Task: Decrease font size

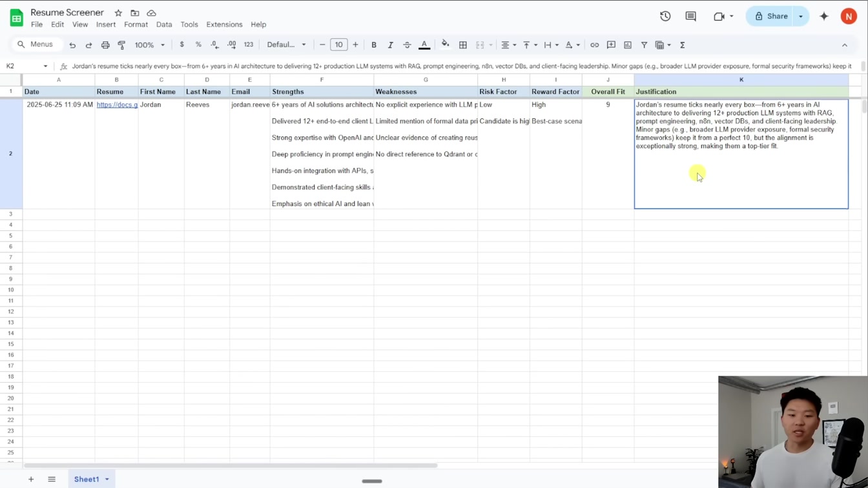Action: [322, 45]
